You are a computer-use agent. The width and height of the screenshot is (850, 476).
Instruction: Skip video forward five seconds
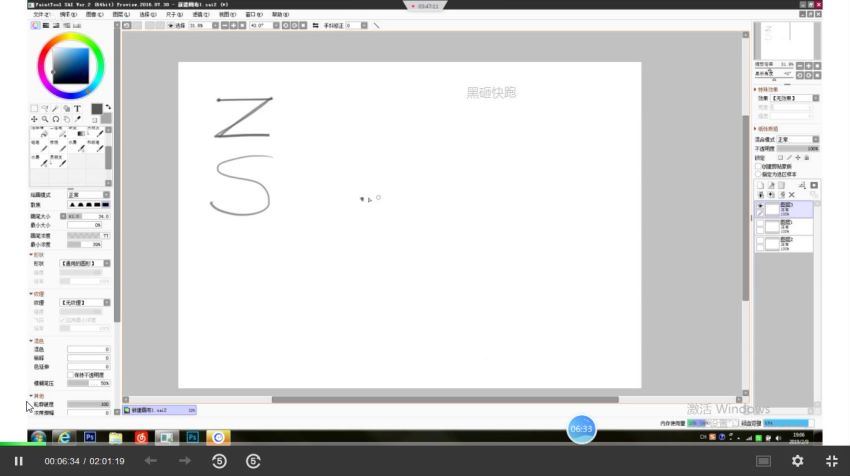pyautogui.click(x=253, y=461)
